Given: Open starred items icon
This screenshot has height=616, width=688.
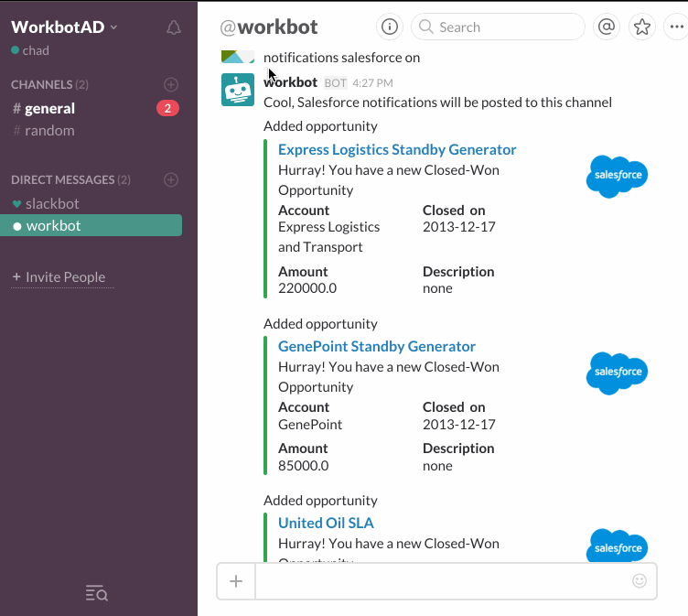Looking at the screenshot, I should (x=642, y=27).
